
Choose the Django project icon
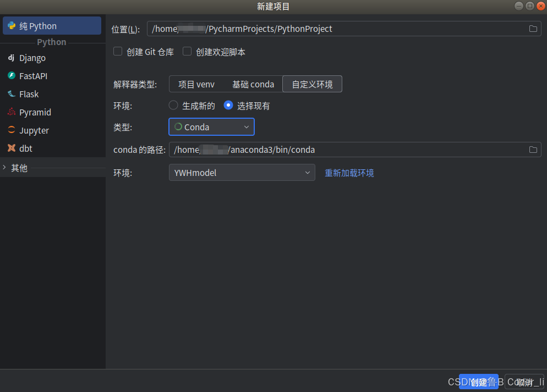(x=12, y=58)
